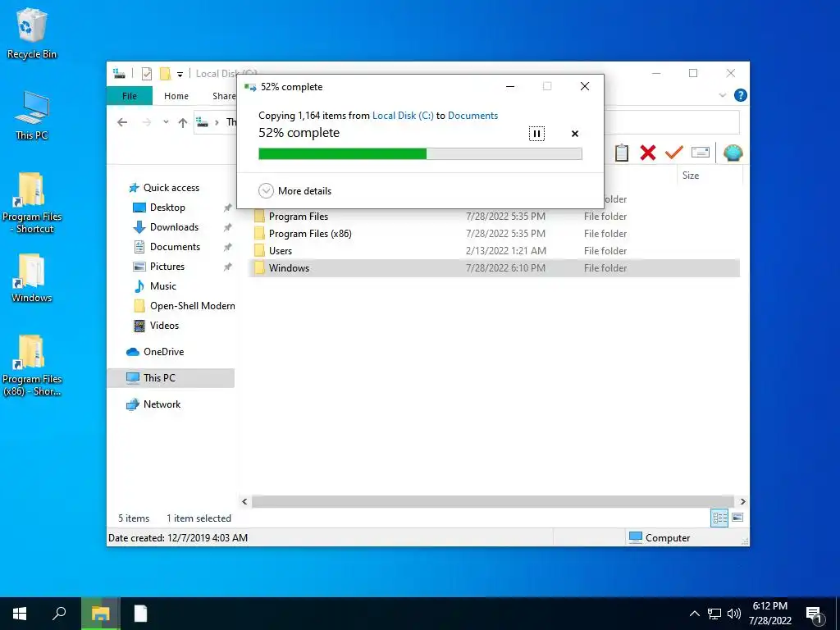
Task: Click the blank document taskbar icon
Action: tap(140, 614)
